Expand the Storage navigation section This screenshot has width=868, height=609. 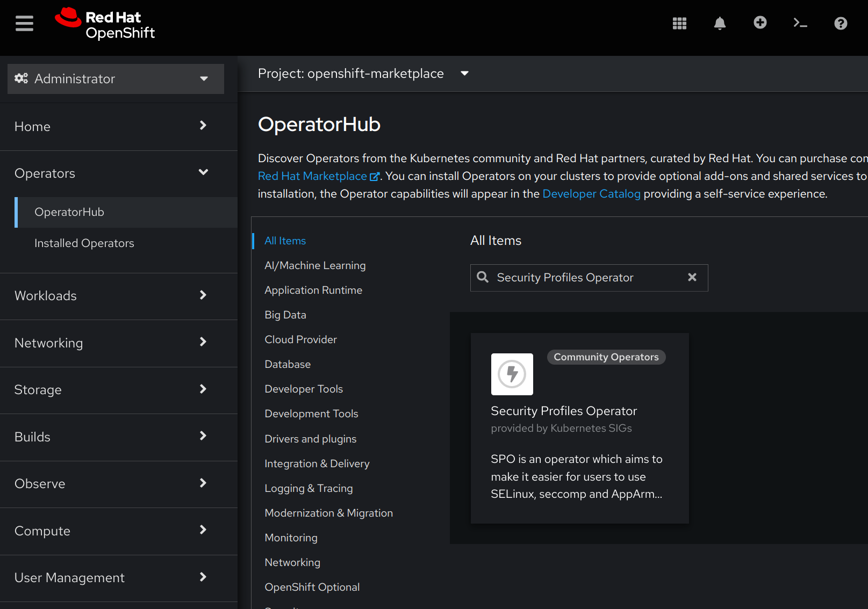pyautogui.click(x=119, y=389)
